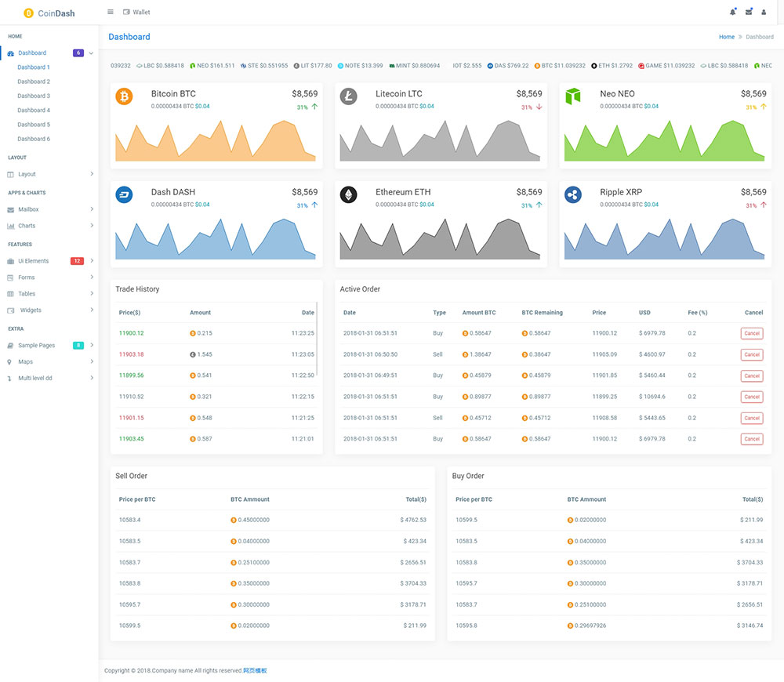Open Dashboard 2 submenu item
Screen dimensions: 784x682
click(34, 82)
